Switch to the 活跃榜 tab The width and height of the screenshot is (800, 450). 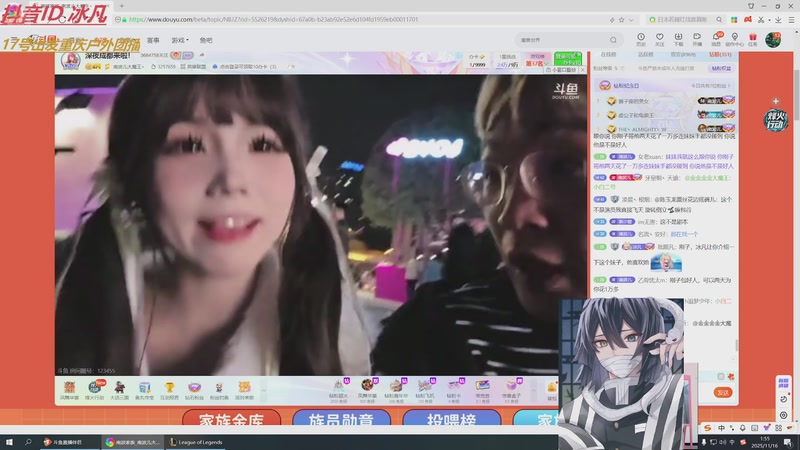coord(645,54)
